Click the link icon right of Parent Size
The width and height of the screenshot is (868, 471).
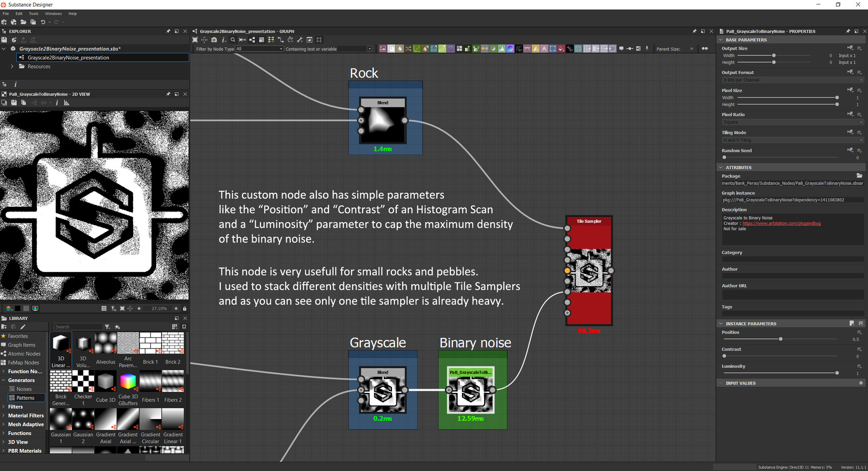click(x=705, y=49)
